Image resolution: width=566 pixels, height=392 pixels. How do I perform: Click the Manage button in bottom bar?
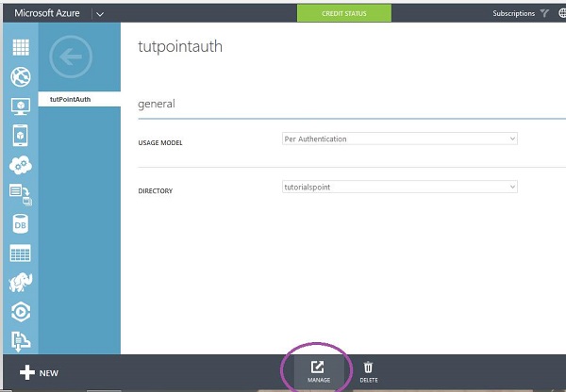click(x=318, y=371)
